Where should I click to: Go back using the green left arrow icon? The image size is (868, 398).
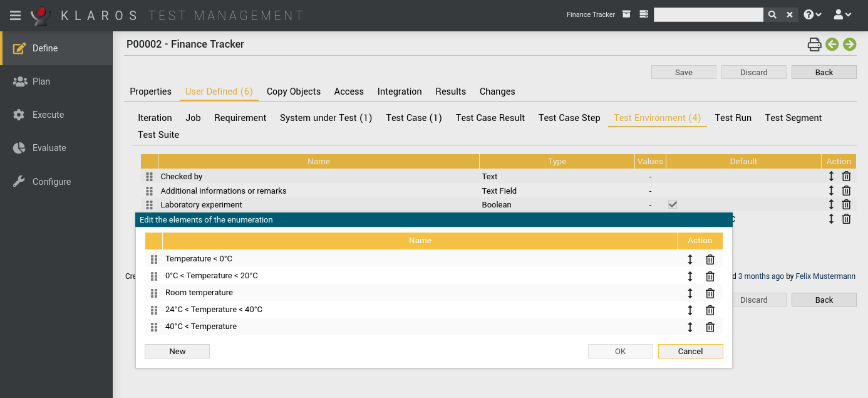pos(832,45)
